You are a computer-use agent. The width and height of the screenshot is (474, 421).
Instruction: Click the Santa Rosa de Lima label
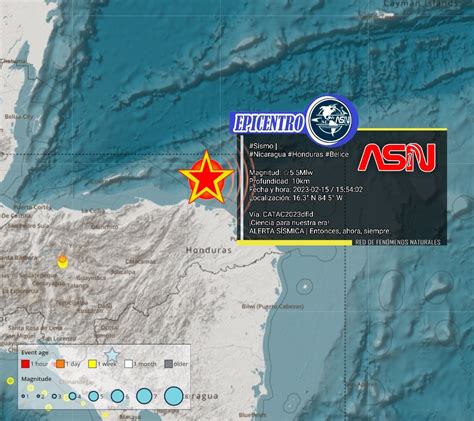click(35, 328)
